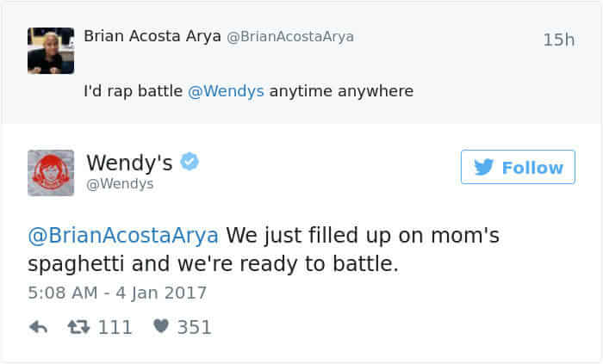Retweet using the retweet arrows icon

(x=81, y=327)
